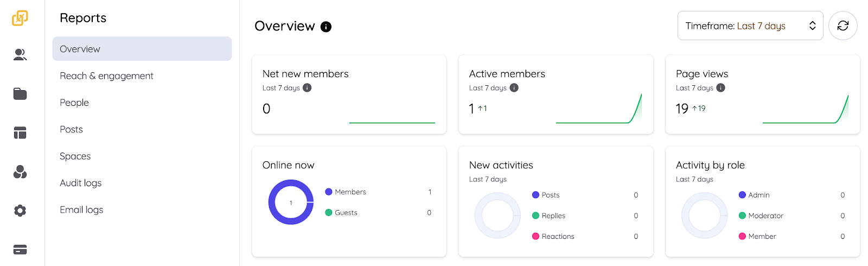Screen dimensions: 868x266
Task: Open the Members people icon in sidebar
Action: (20, 54)
